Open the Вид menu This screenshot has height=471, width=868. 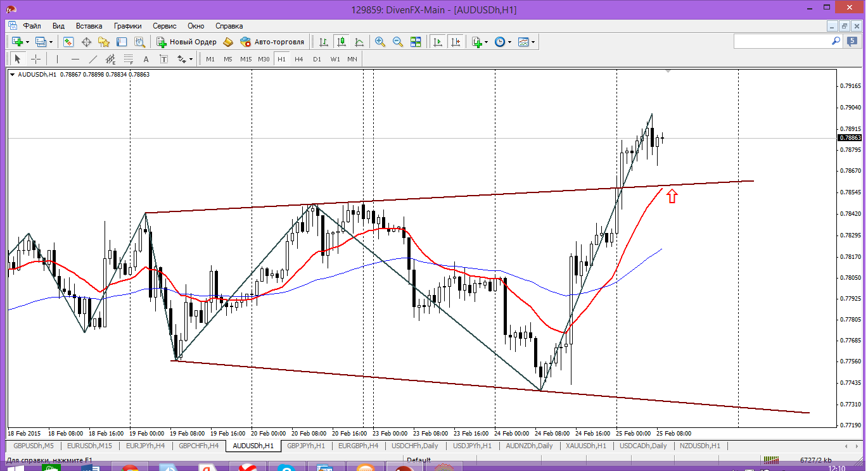pos(58,26)
